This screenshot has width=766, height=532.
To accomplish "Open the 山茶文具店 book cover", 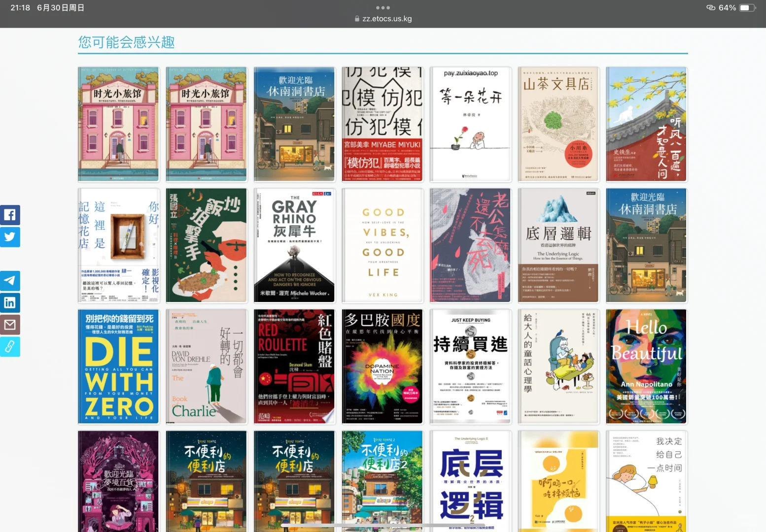I will pos(558,124).
